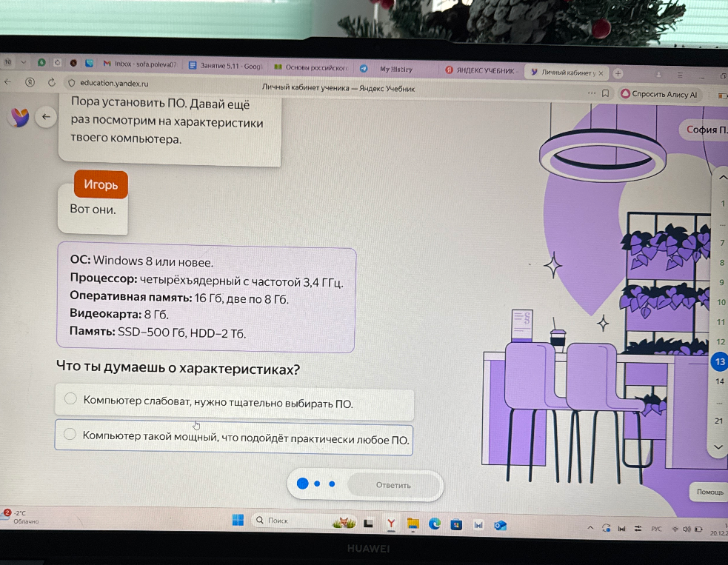Click the education.yandex.ru address field
This screenshot has width=728, height=565.
pos(114,83)
